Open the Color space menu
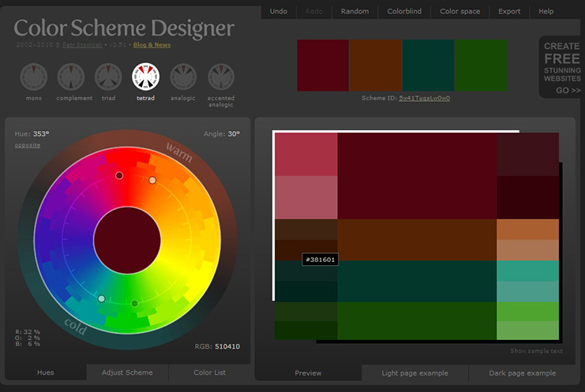Screen dimensions: 585x392 [459, 12]
